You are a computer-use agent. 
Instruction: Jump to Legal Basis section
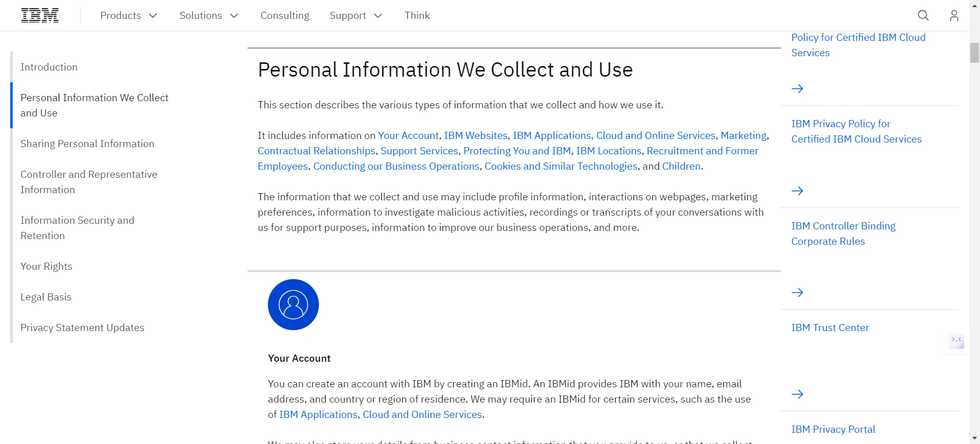pyautogui.click(x=46, y=297)
